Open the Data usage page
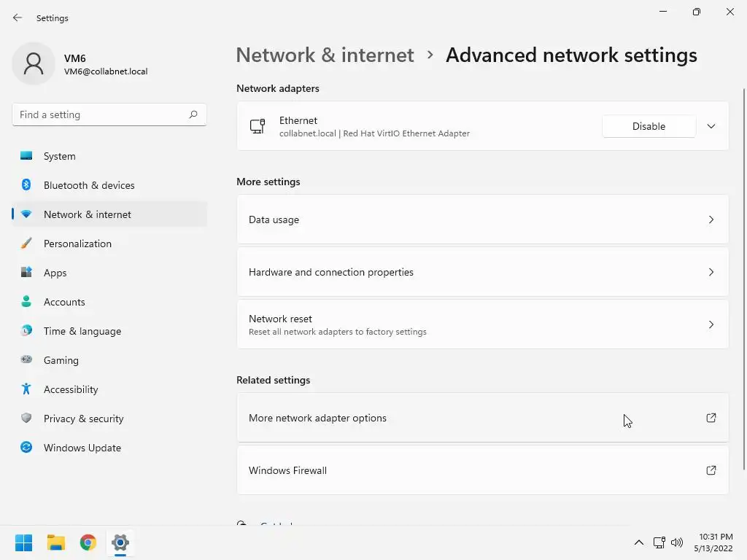 pyautogui.click(x=482, y=219)
